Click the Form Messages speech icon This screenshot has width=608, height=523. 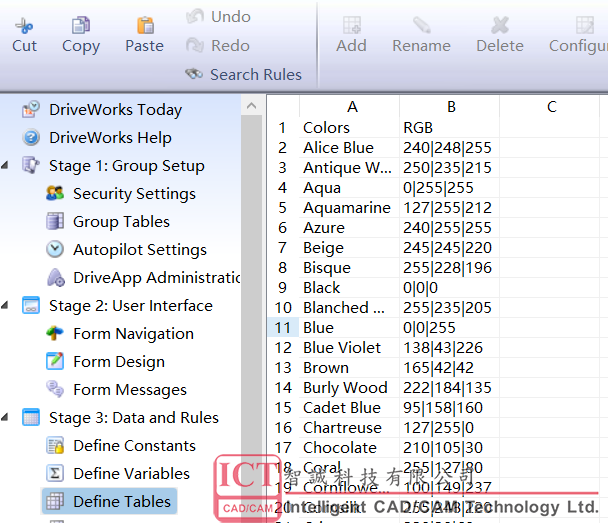click(55, 389)
